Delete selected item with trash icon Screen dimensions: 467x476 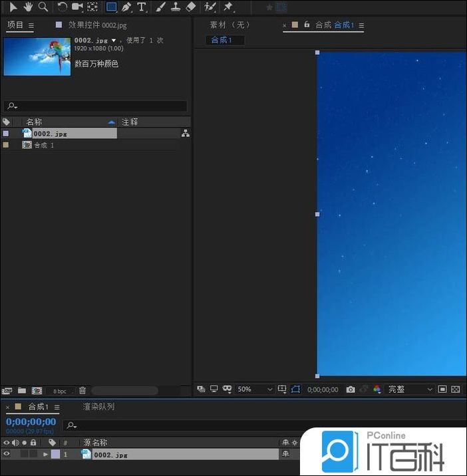82,391
